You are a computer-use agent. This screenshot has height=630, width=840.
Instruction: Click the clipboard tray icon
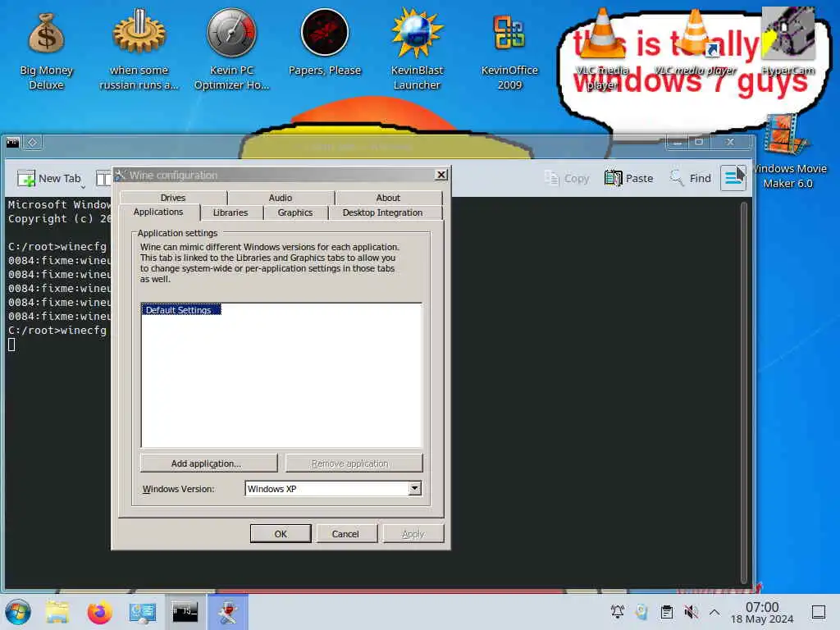[666, 611]
